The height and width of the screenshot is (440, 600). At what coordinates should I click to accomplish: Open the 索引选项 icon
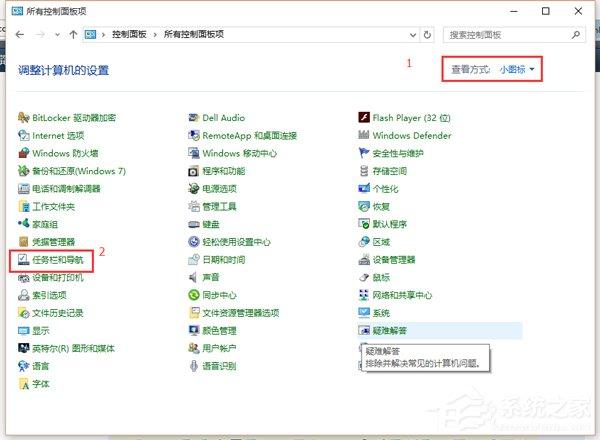23,295
